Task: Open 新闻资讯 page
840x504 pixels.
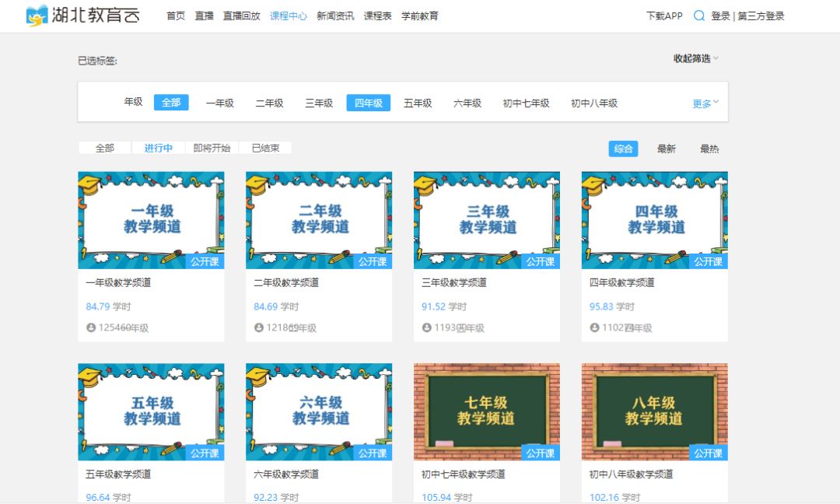Action: coord(335,16)
